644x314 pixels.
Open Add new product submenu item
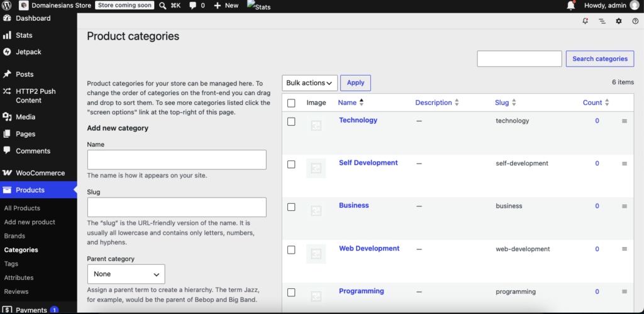[30, 222]
